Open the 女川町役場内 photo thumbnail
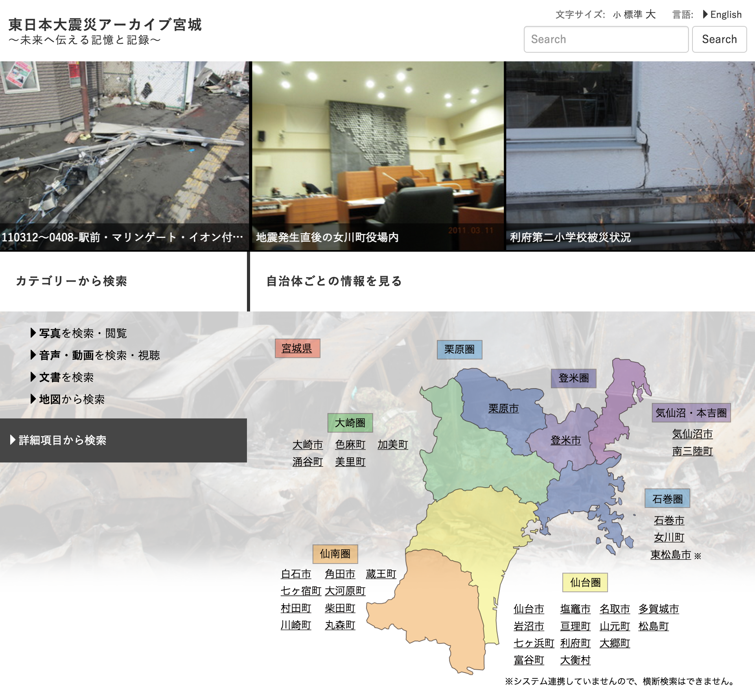This screenshot has width=755, height=700. pos(377,156)
